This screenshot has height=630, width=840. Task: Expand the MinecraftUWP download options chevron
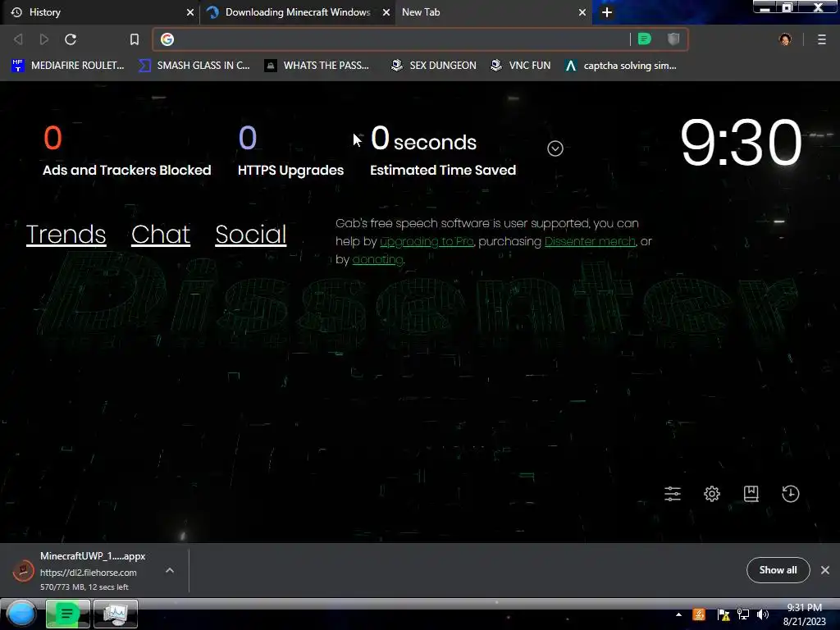click(x=170, y=571)
